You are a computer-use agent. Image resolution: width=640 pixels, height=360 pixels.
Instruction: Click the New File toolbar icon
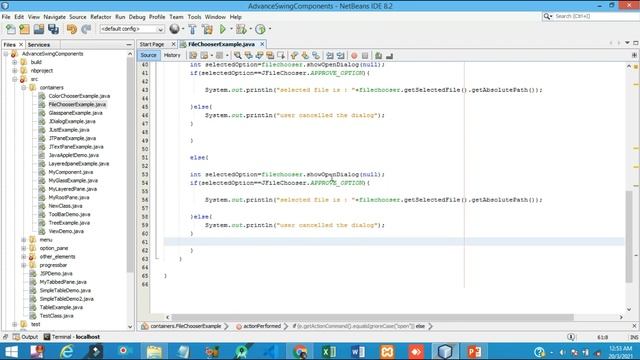click(11, 29)
